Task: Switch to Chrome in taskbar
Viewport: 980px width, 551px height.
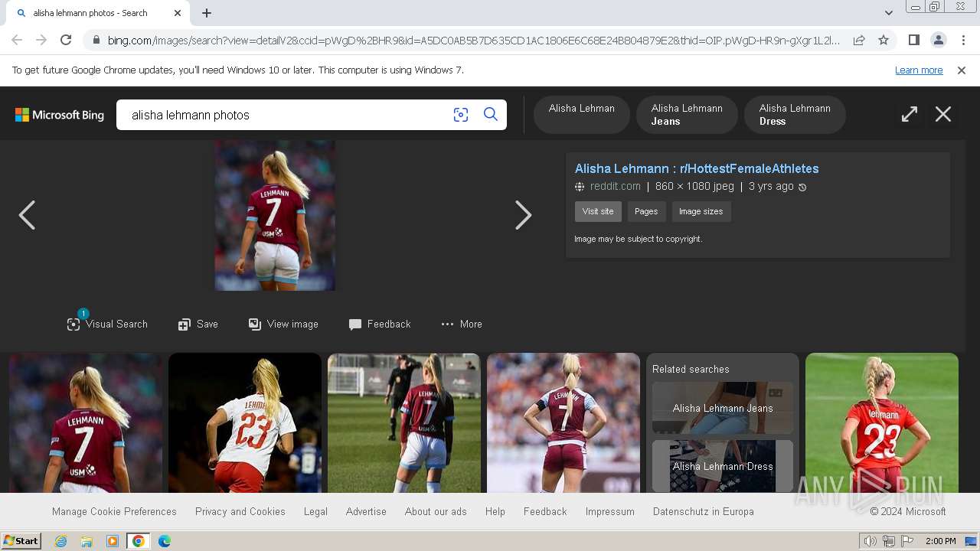Action: coord(139,541)
